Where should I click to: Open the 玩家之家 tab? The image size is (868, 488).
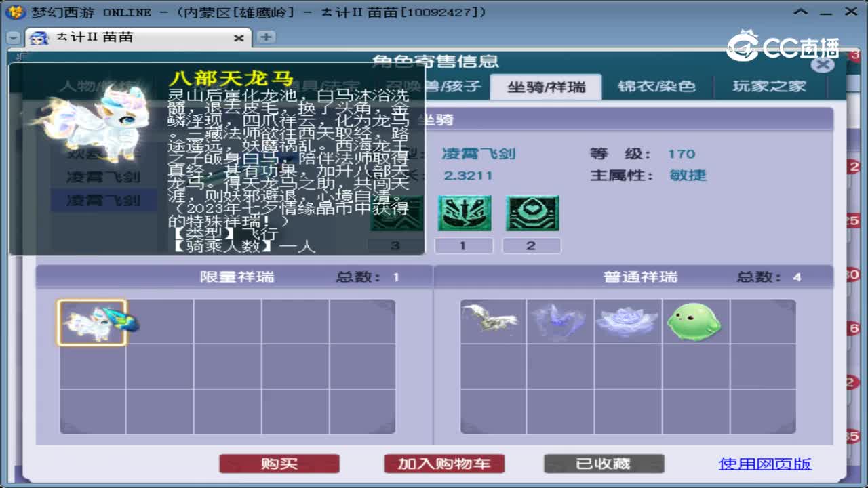(x=770, y=86)
